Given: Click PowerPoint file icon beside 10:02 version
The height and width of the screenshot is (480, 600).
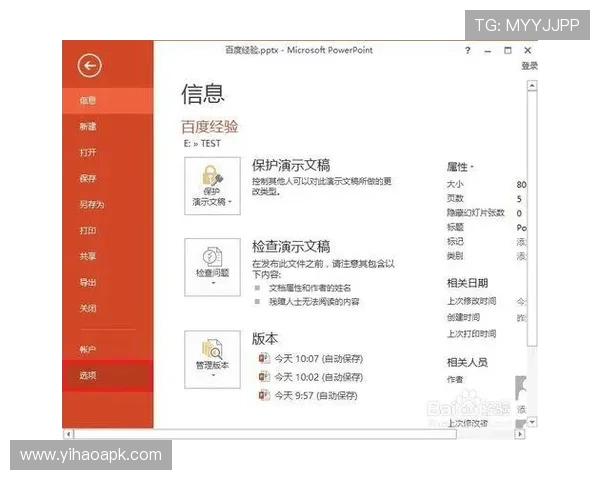Looking at the screenshot, I should click(264, 377).
